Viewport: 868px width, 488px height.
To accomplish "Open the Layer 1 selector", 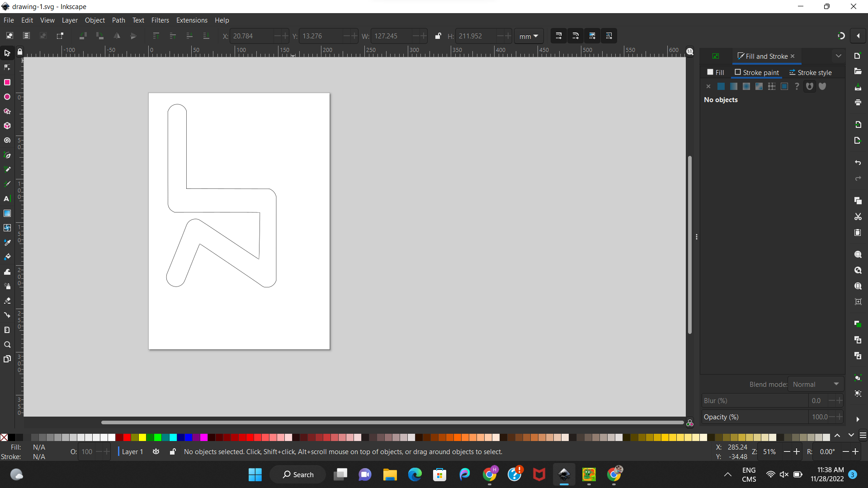I will (x=132, y=452).
